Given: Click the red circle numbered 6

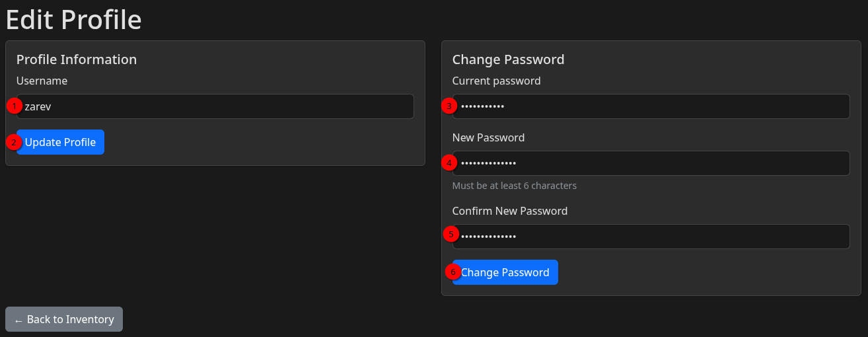Looking at the screenshot, I should pos(452,272).
